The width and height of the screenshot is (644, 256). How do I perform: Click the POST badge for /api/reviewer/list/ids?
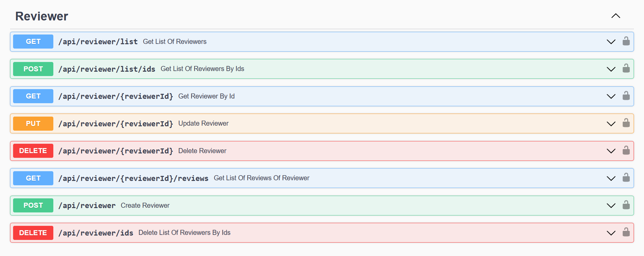pos(33,69)
